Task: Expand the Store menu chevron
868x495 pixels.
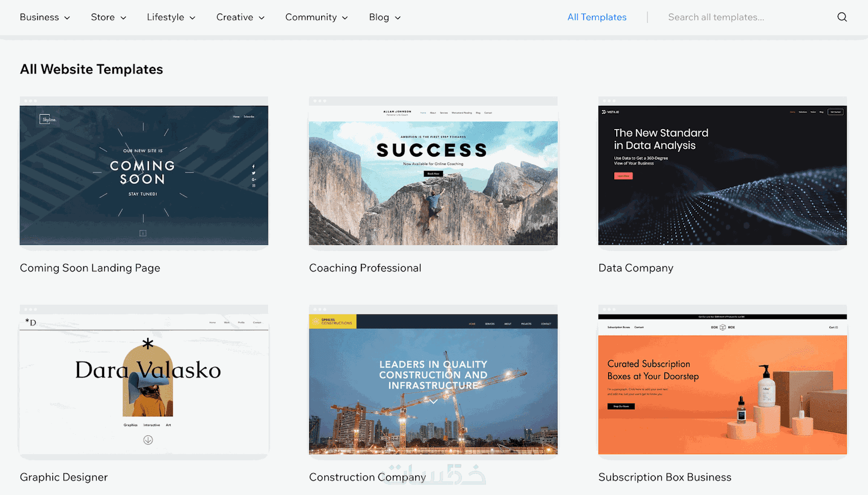Action: tap(123, 18)
